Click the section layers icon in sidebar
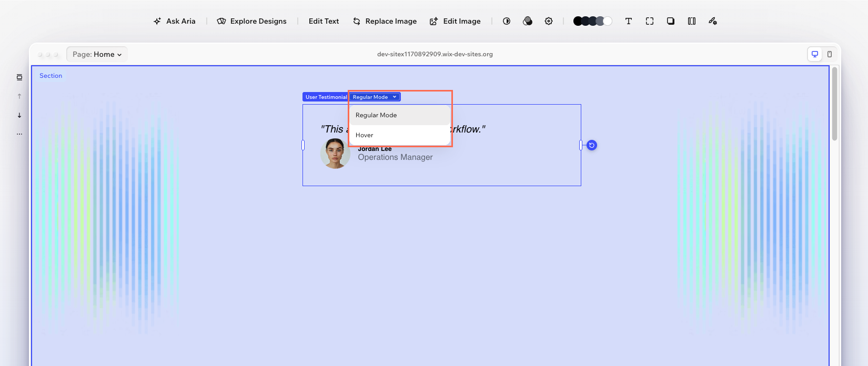868x366 pixels. click(x=19, y=77)
